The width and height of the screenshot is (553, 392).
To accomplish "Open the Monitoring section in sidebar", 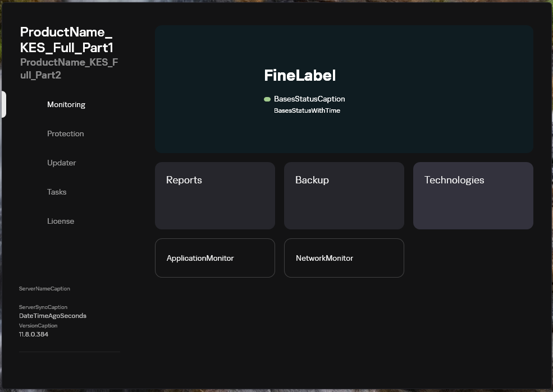I will point(66,105).
